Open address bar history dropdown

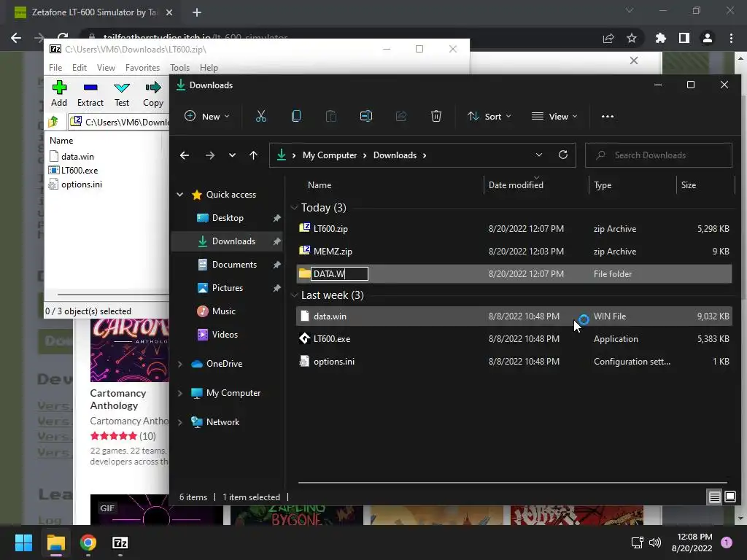[539, 155]
